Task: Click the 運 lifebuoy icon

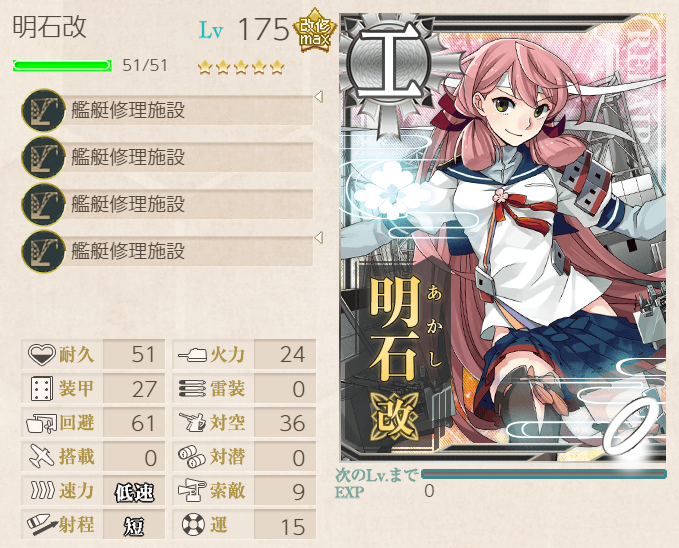Action: (193, 525)
